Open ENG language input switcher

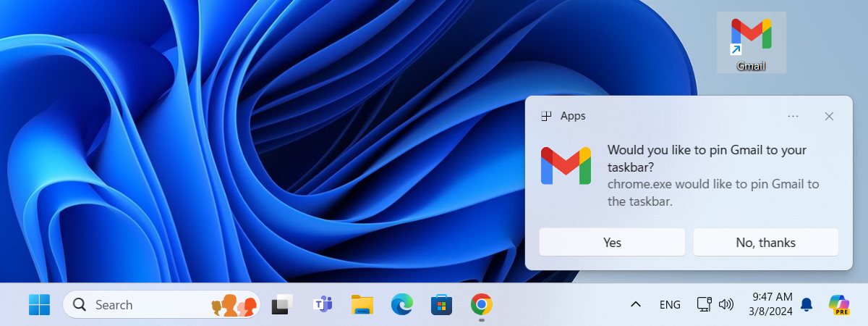coord(670,305)
